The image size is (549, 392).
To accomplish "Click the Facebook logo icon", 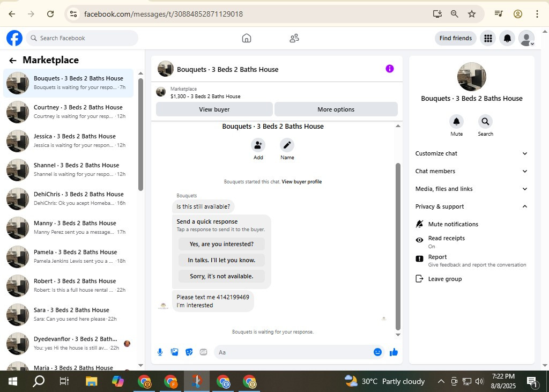I will click(x=14, y=38).
